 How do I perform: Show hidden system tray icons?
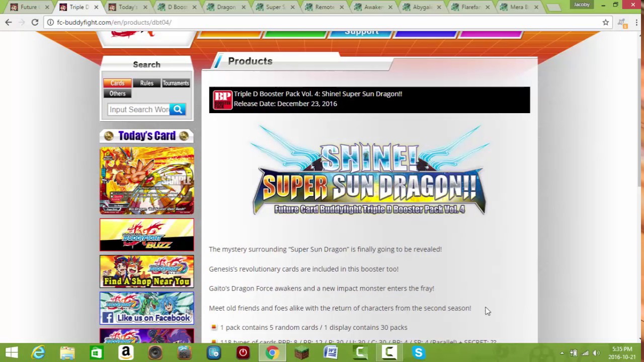(561, 353)
